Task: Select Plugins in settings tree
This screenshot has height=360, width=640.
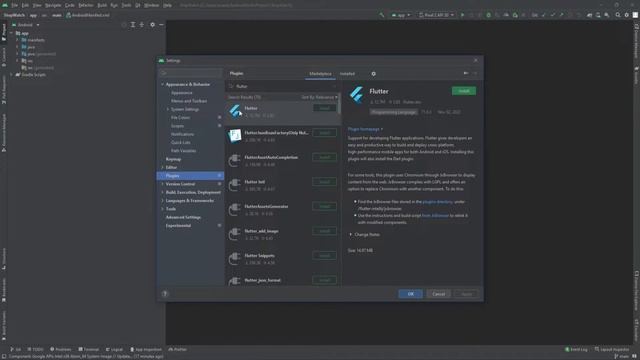Action: (x=190, y=176)
